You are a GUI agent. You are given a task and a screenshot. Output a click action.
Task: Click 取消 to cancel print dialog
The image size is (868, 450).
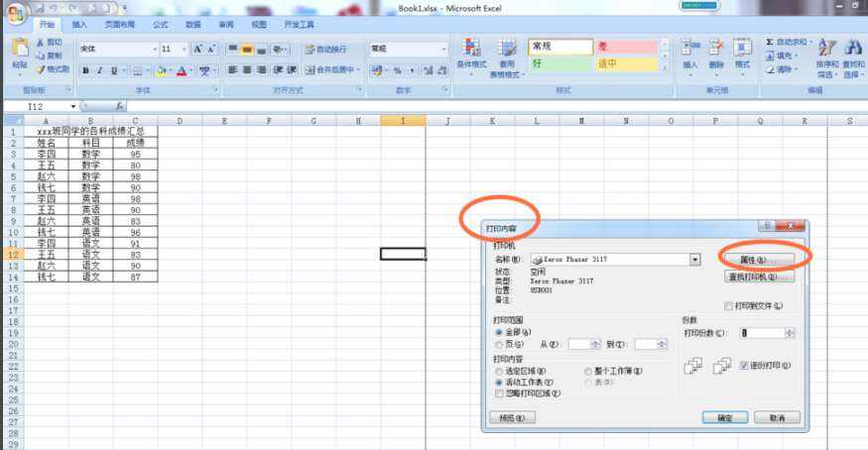point(777,418)
